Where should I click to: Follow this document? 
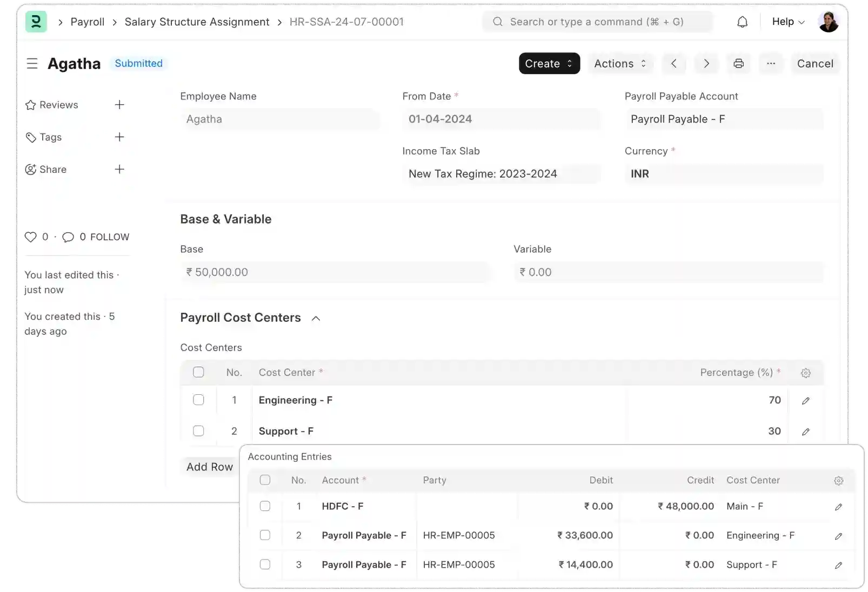click(x=110, y=237)
